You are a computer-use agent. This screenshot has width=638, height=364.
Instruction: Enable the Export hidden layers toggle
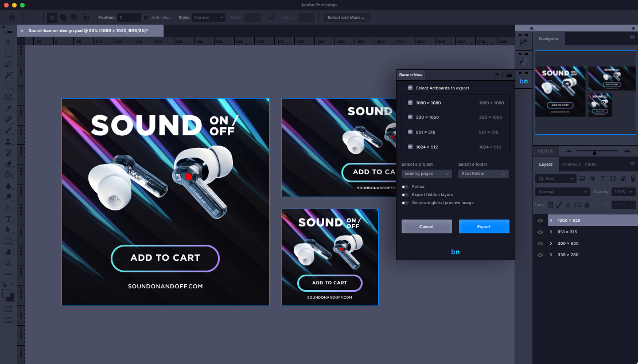(x=405, y=195)
